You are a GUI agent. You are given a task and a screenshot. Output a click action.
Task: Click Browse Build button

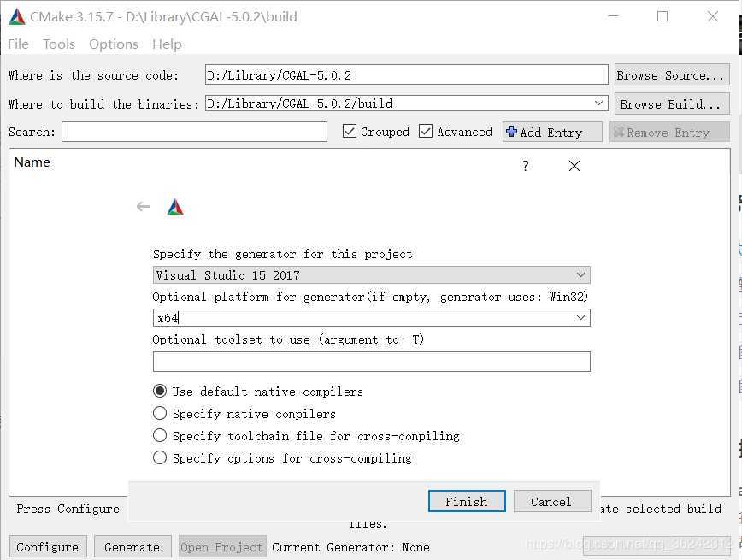(x=672, y=103)
